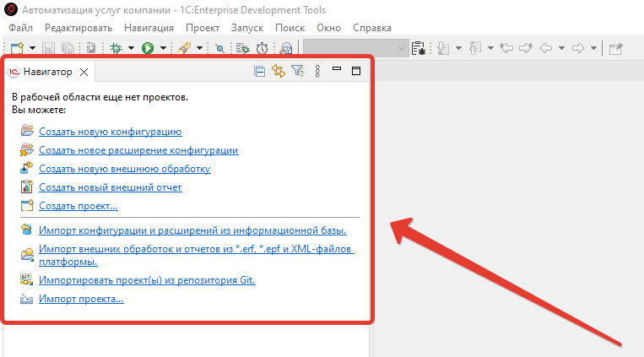The height and width of the screenshot is (357, 644).
Task: Open the Навигация menu
Action: [149, 28]
